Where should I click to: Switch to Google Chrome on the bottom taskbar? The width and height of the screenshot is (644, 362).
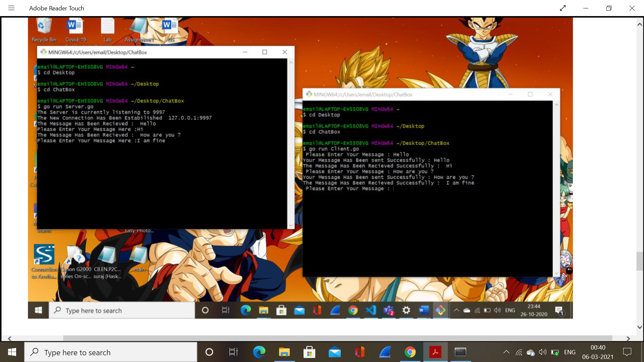(x=410, y=352)
